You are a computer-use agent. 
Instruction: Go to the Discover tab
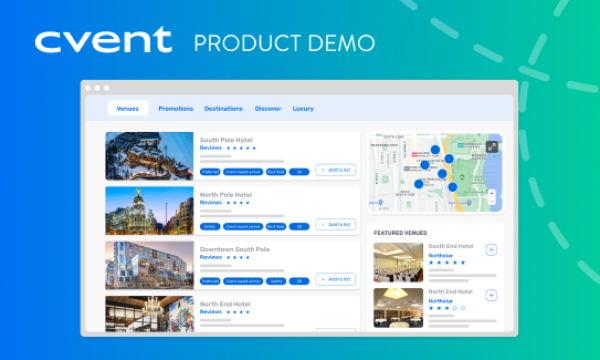[x=268, y=109]
